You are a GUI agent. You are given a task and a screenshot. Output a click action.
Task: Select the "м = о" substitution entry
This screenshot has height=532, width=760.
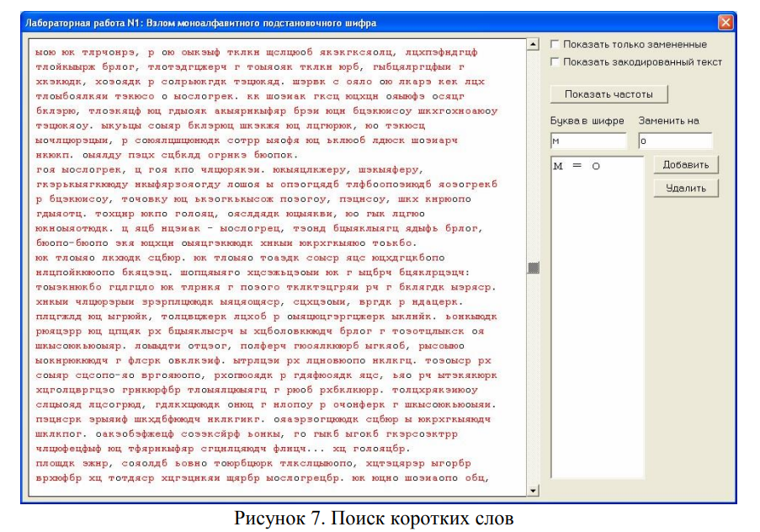click(576, 167)
